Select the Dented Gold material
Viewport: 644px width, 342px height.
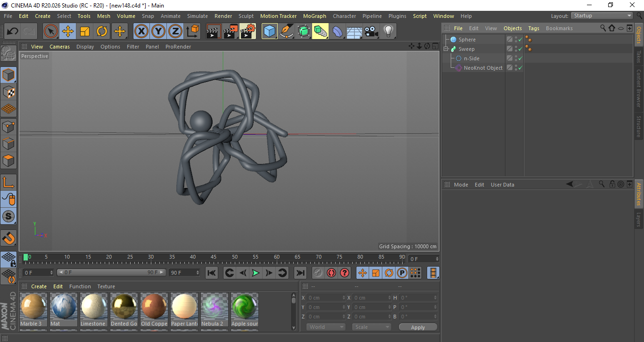click(124, 310)
